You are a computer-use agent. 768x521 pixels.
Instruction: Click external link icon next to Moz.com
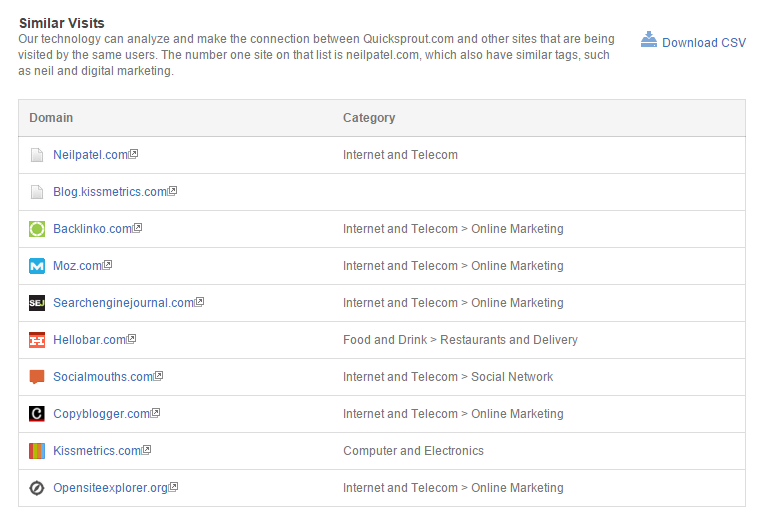(x=107, y=265)
